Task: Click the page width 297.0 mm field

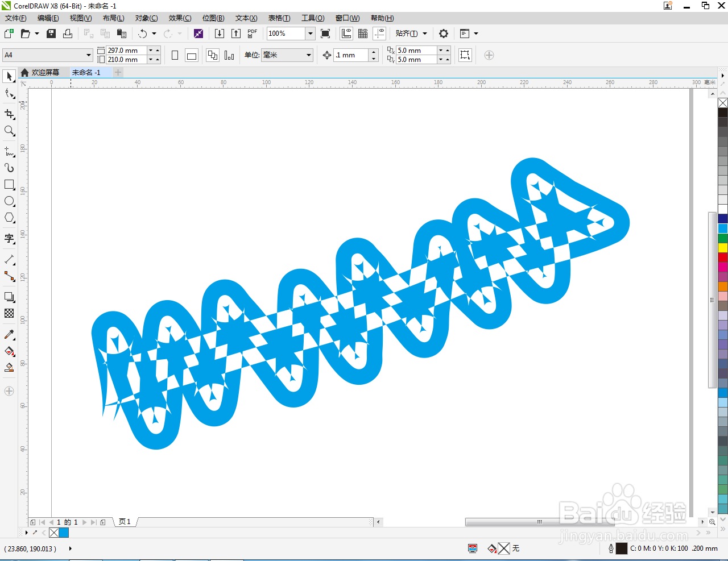Action: (x=126, y=51)
